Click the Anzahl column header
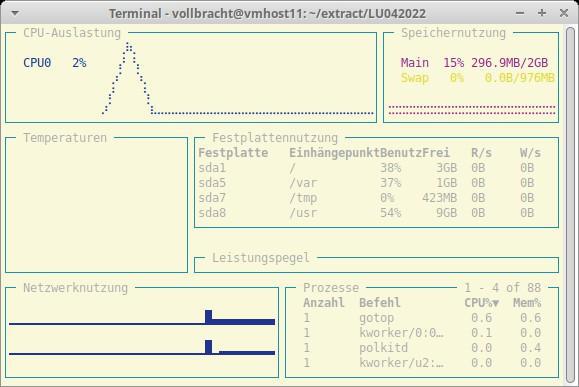Screen dimensions: 579x387 pos(324,303)
